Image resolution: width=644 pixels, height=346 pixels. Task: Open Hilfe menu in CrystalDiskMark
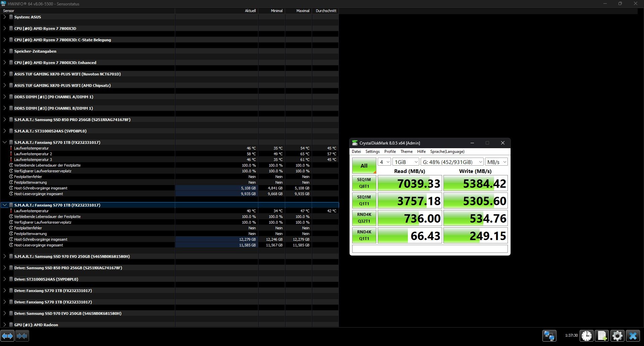421,152
